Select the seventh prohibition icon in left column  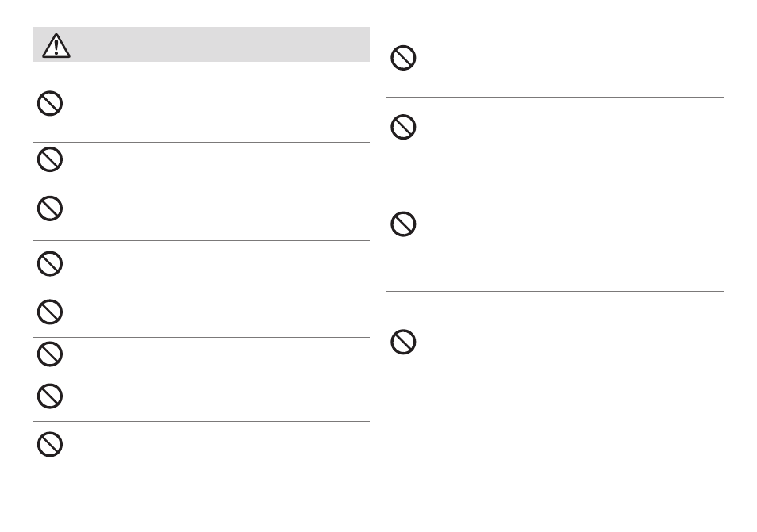pos(50,396)
